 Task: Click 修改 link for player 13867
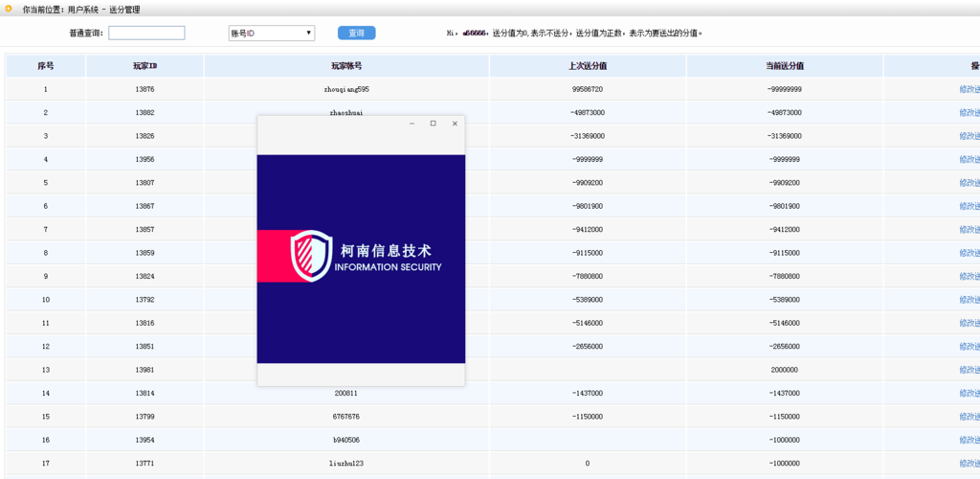point(969,206)
